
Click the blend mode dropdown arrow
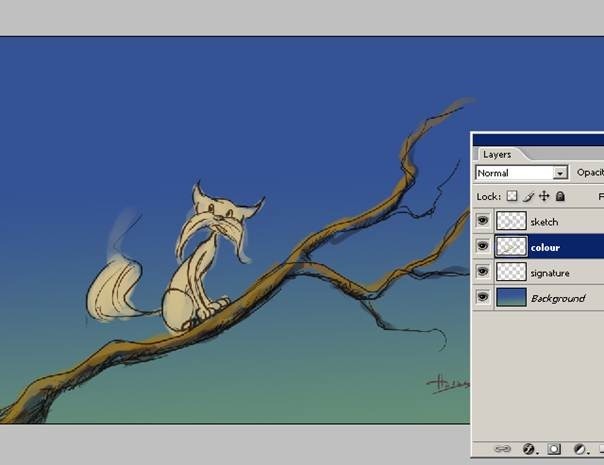(560, 173)
